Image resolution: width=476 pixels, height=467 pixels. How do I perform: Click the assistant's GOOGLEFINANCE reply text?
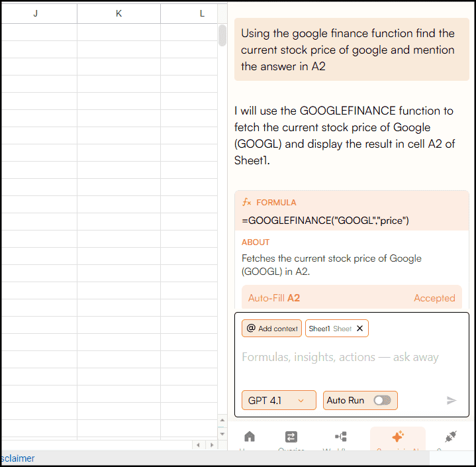[344, 136]
